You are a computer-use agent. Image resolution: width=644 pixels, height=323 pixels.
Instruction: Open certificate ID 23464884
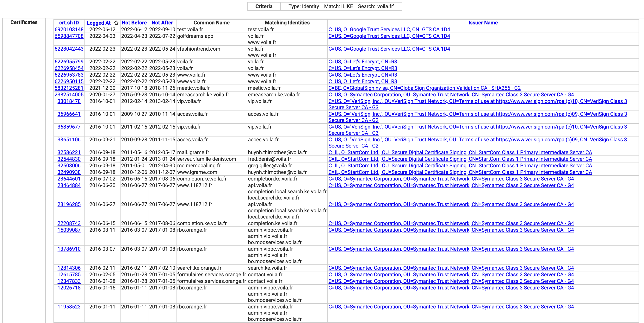pyautogui.click(x=69, y=185)
